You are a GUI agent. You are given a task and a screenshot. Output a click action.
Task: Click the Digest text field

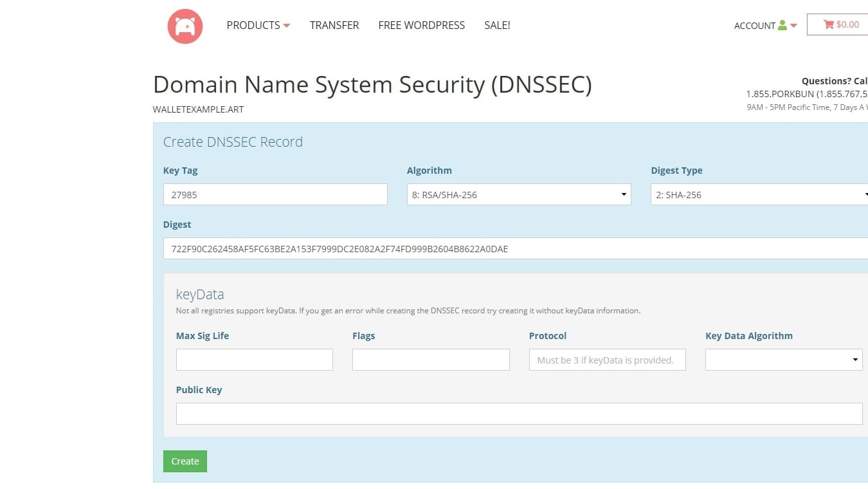coord(516,248)
